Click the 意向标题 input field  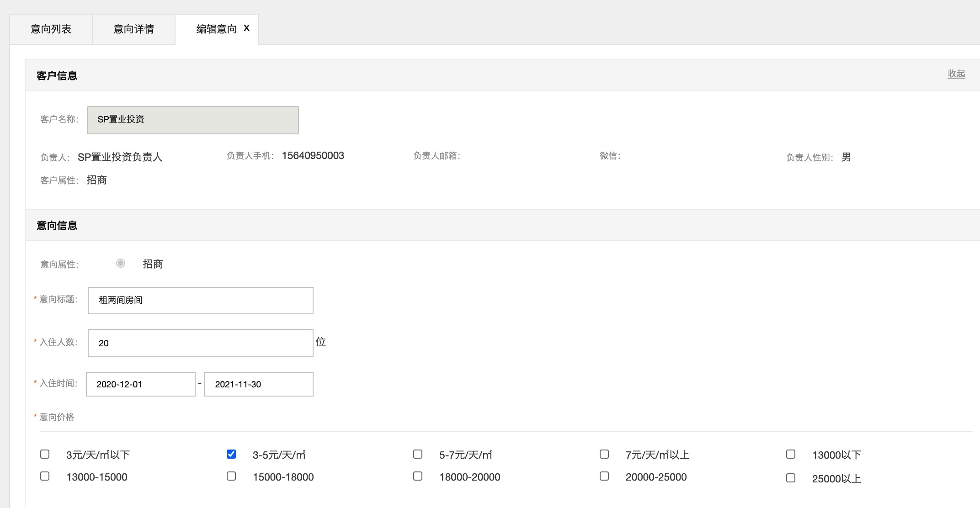pos(200,301)
